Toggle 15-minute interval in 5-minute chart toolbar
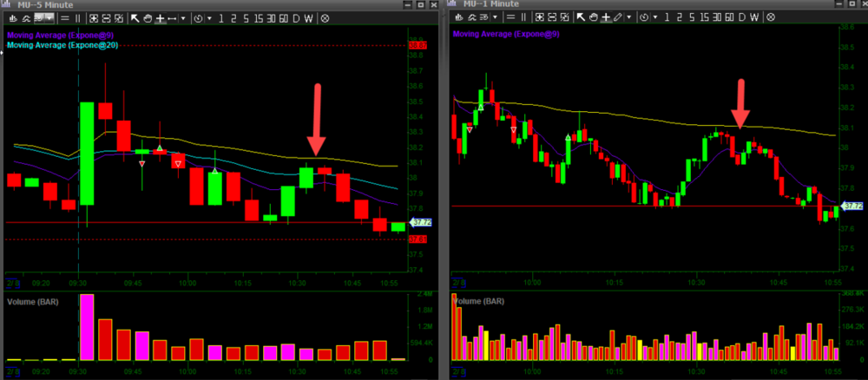 pos(258,17)
